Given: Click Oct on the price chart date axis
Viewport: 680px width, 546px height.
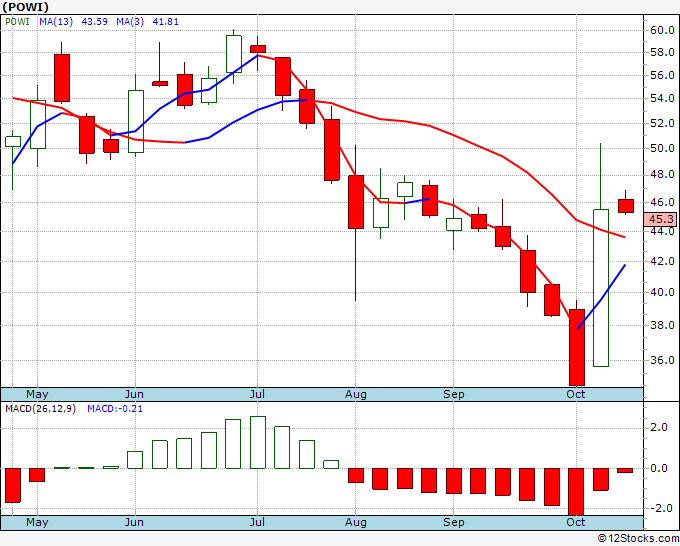Looking at the screenshot, I should (576, 394).
